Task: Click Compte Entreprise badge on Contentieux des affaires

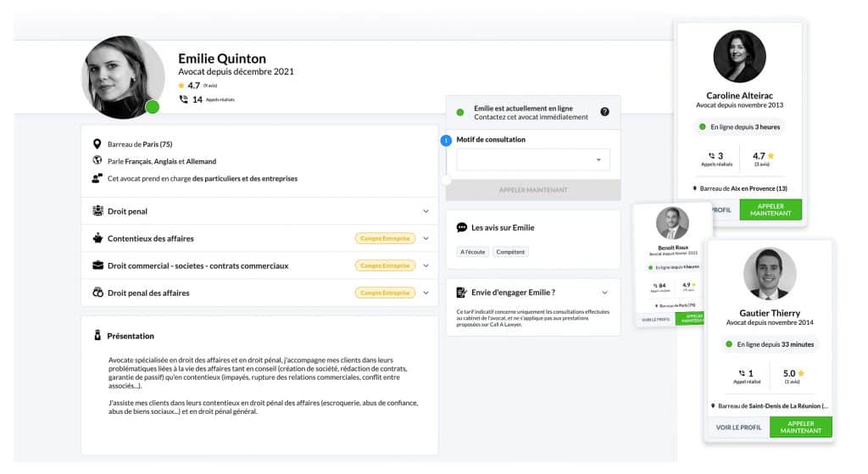Action: point(385,238)
